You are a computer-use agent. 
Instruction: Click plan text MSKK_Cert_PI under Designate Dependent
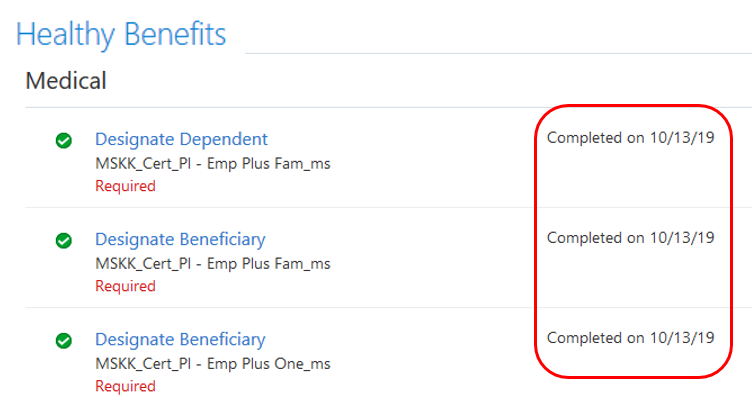[212, 164]
